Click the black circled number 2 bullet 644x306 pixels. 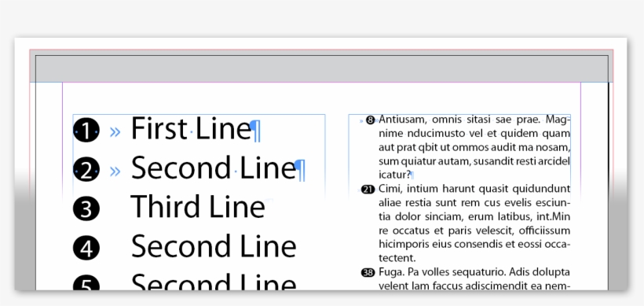[x=86, y=169]
